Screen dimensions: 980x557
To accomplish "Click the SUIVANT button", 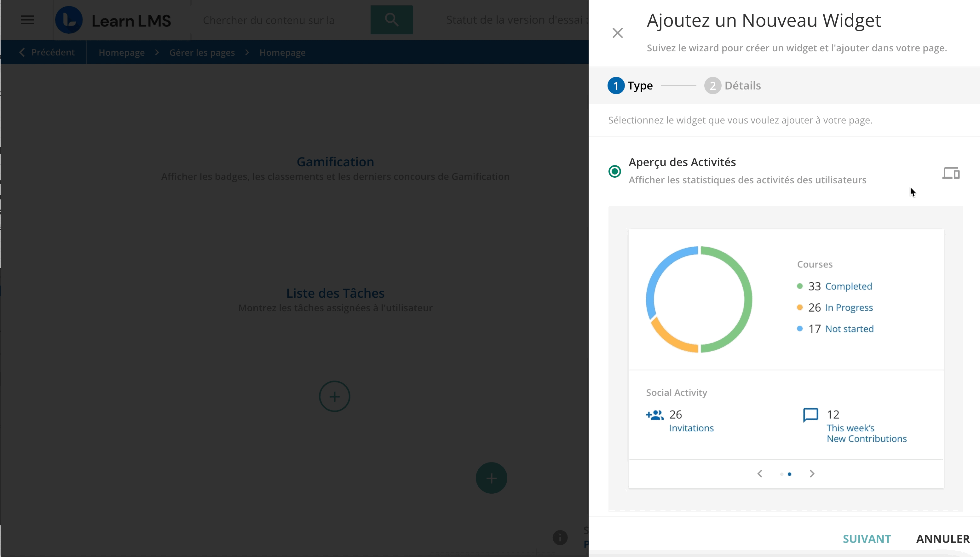I will tap(867, 539).
